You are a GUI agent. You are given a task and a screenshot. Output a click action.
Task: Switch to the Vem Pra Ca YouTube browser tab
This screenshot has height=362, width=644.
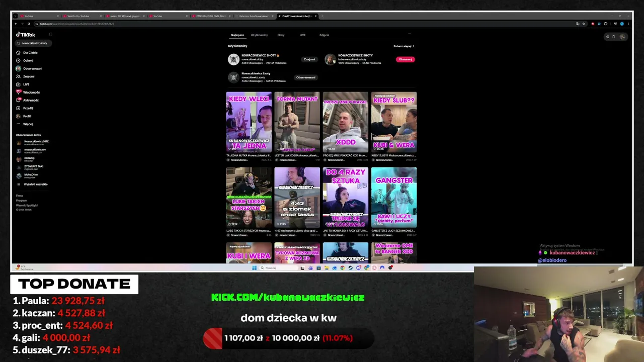tap(81, 16)
